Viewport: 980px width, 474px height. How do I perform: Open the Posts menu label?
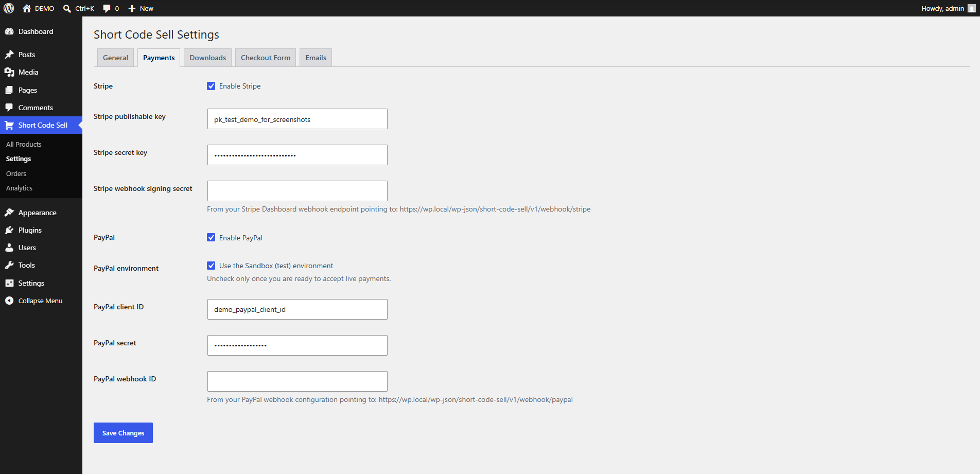pos(27,55)
